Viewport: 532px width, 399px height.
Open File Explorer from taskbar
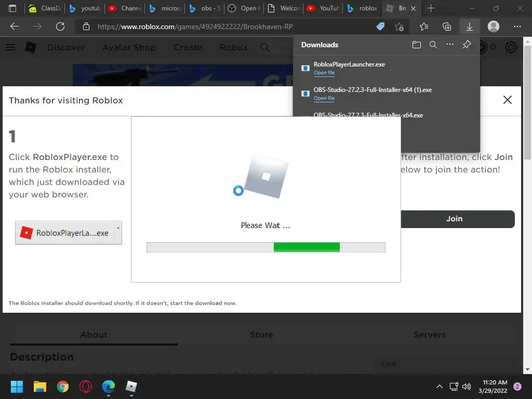39,387
